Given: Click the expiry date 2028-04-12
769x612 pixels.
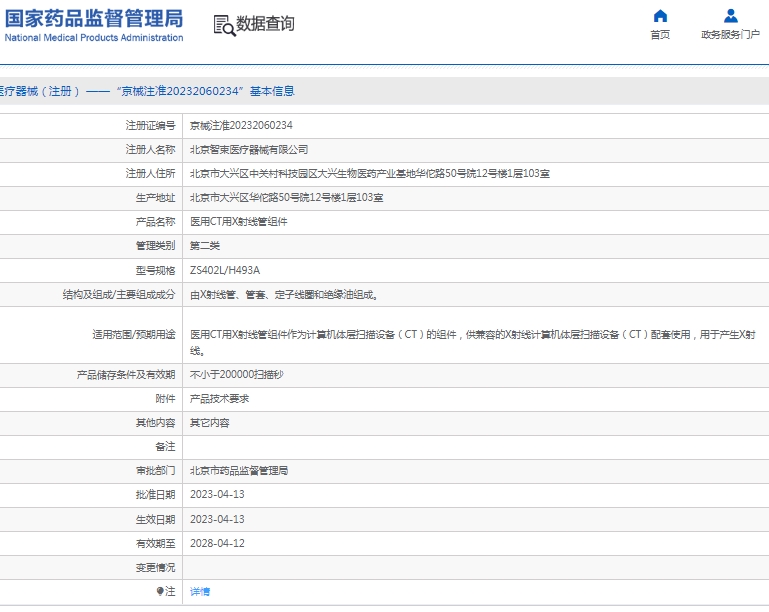Looking at the screenshot, I should (x=217, y=543).
